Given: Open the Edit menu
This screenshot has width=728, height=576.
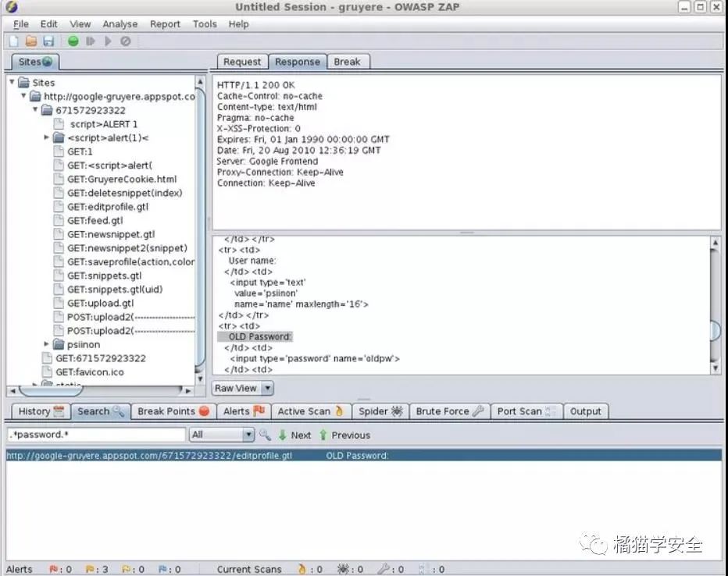Looking at the screenshot, I should (48, 24).
